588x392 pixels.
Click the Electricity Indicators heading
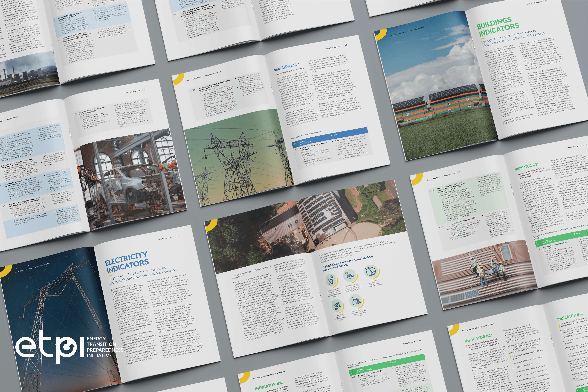[127, 263]
